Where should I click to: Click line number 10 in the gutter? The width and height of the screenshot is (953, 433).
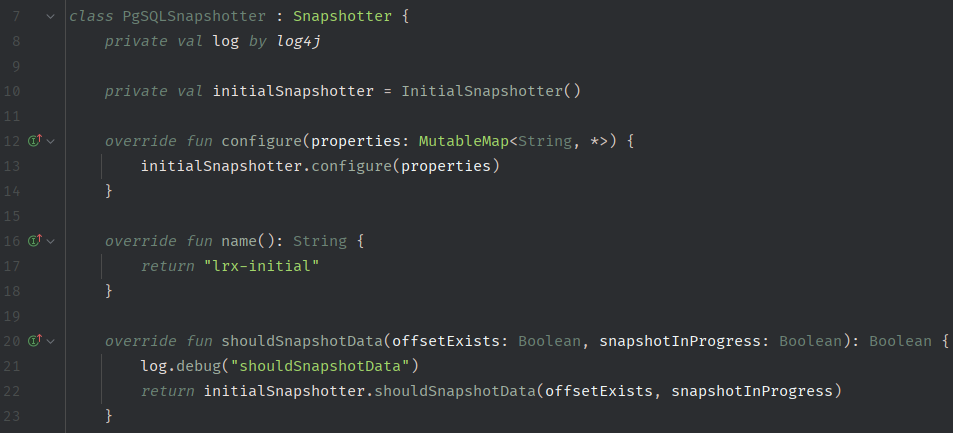tap(13, 92)
